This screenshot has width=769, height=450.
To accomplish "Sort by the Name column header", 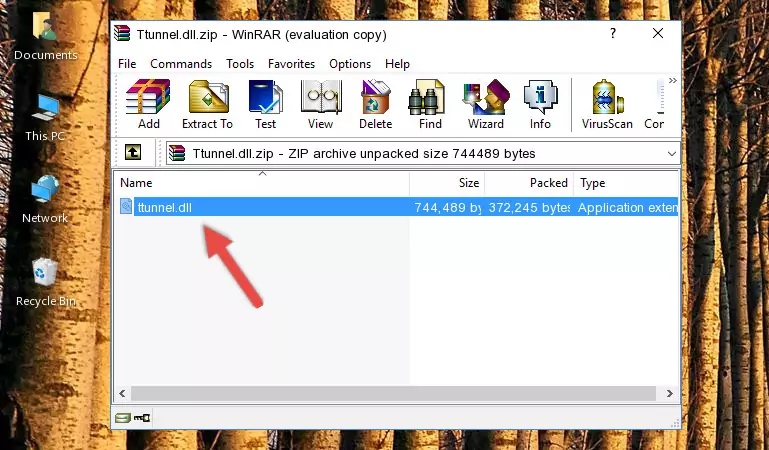I will click(x=262, y=183).
